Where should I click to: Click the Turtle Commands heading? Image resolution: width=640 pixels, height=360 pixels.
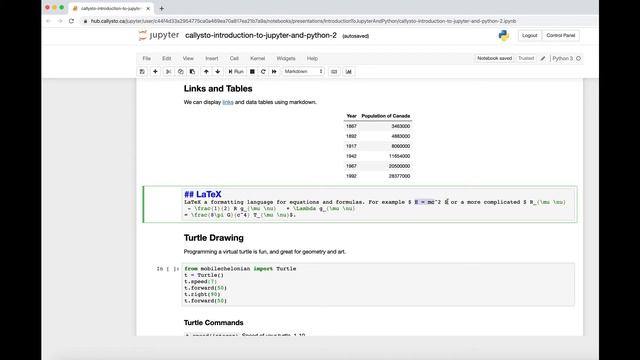pyautogui.click(x=213, y=323)
